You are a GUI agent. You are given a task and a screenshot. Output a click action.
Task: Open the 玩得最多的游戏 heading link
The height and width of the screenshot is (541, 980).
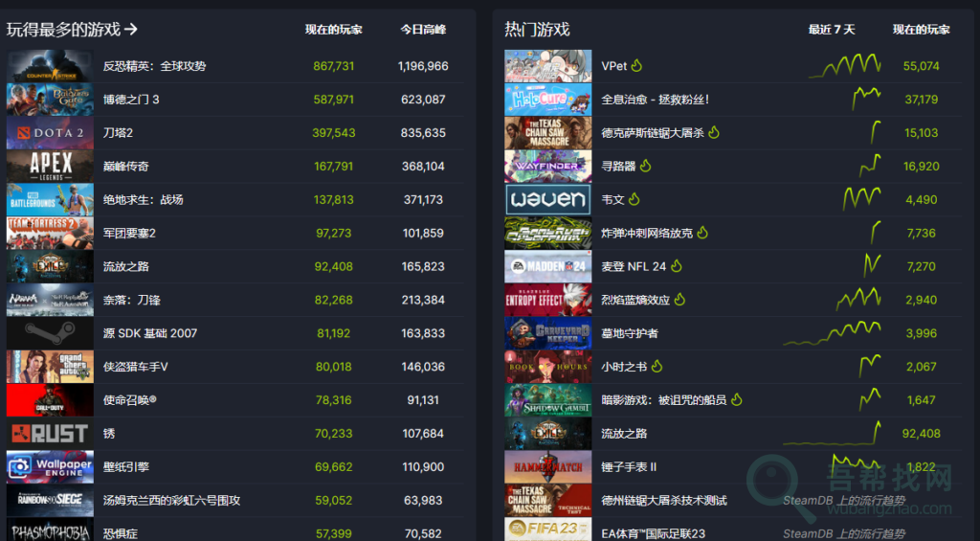(71, 30)
